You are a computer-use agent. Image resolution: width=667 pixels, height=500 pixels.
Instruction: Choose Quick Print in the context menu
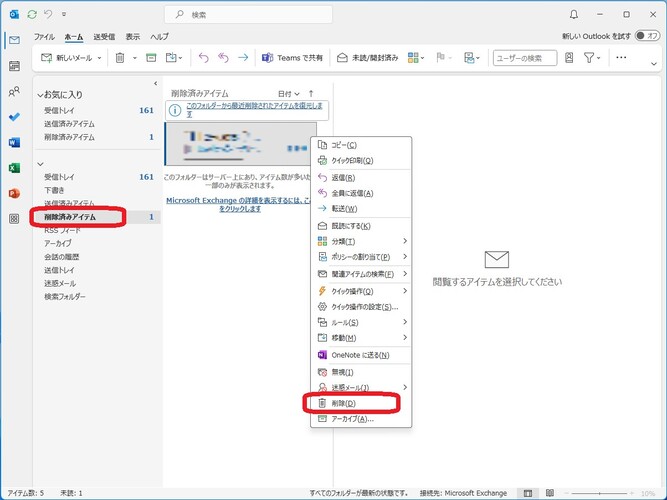pyautogui.click(x=361, y=160)
